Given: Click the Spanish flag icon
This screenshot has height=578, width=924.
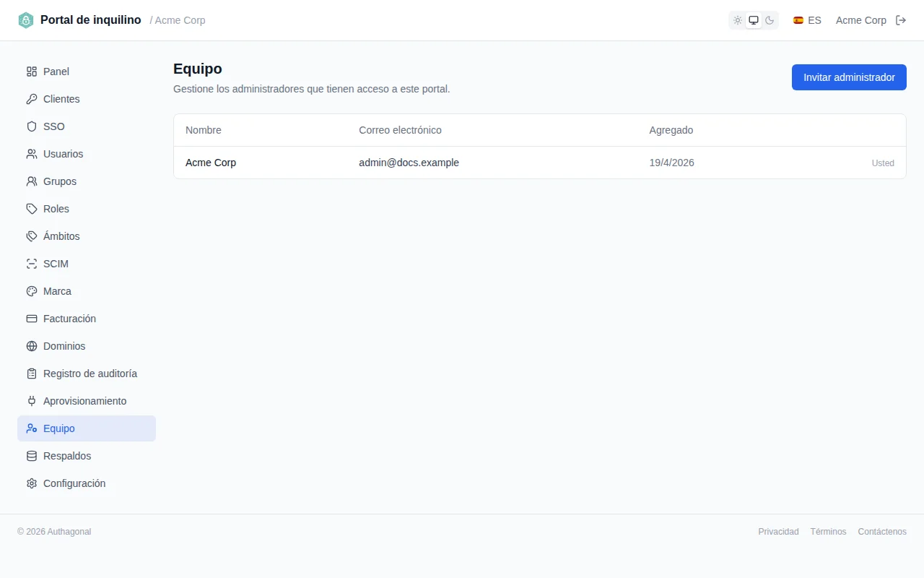Looking at the screenshot, I should click(x=798, y=20).
